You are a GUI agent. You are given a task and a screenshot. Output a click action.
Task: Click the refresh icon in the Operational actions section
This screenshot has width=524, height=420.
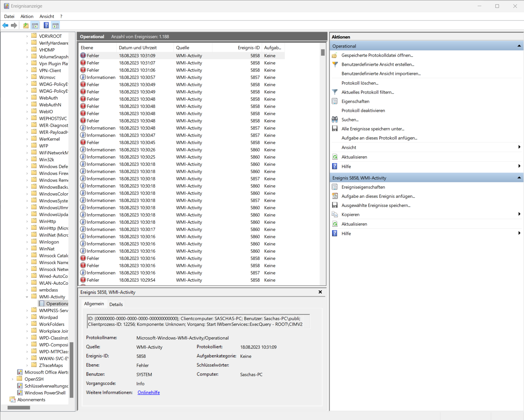(x=335, y=157)
